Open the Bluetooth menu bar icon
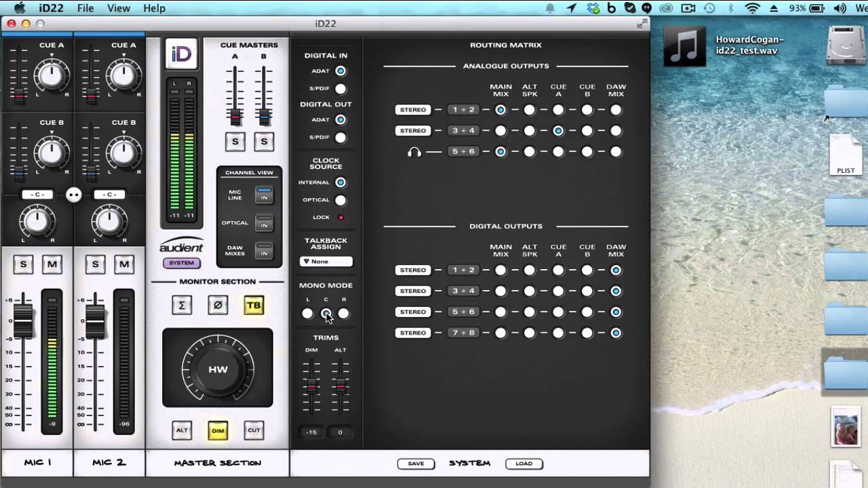Screen dimensions: 868x488 coord(731,8)
